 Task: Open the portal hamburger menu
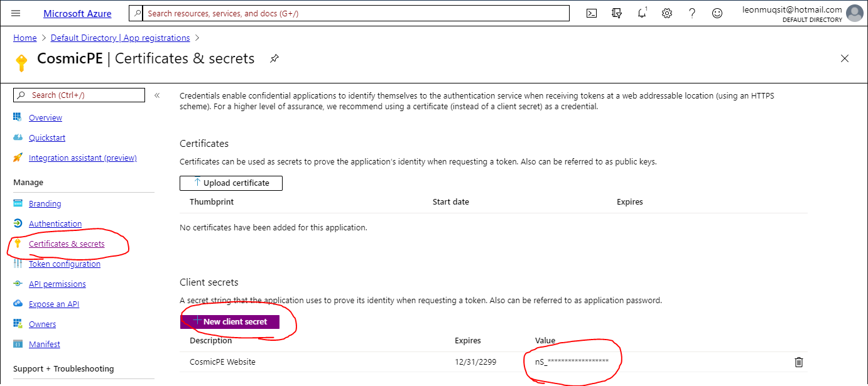pyautogui.click(x=16, y=13)
